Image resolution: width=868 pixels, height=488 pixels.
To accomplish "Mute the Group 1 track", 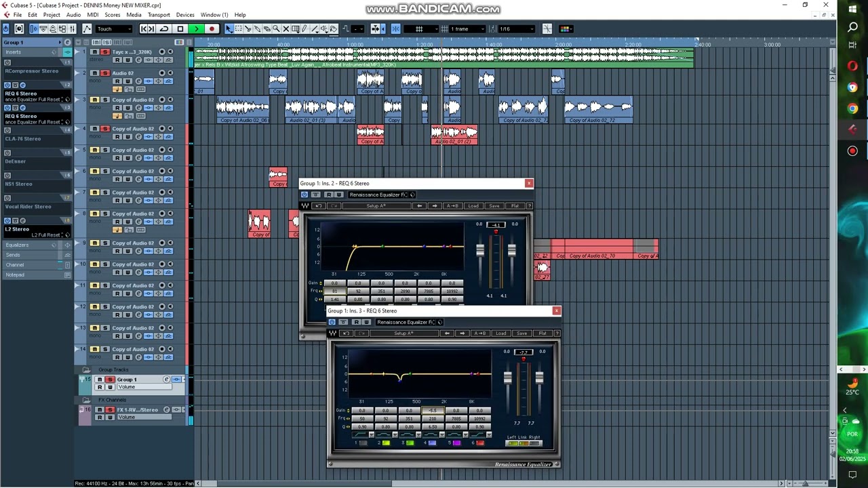I will pos(100,380).
